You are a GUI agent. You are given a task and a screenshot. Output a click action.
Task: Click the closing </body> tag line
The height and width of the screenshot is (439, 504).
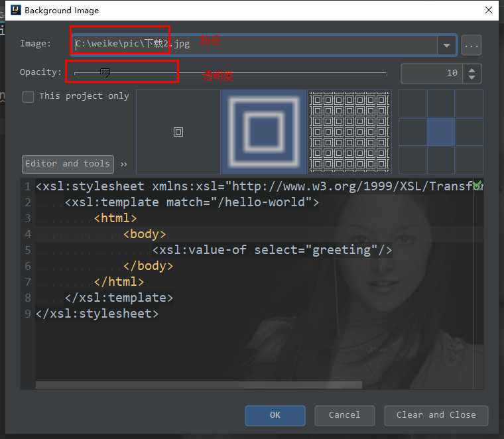tap(148, 266)
